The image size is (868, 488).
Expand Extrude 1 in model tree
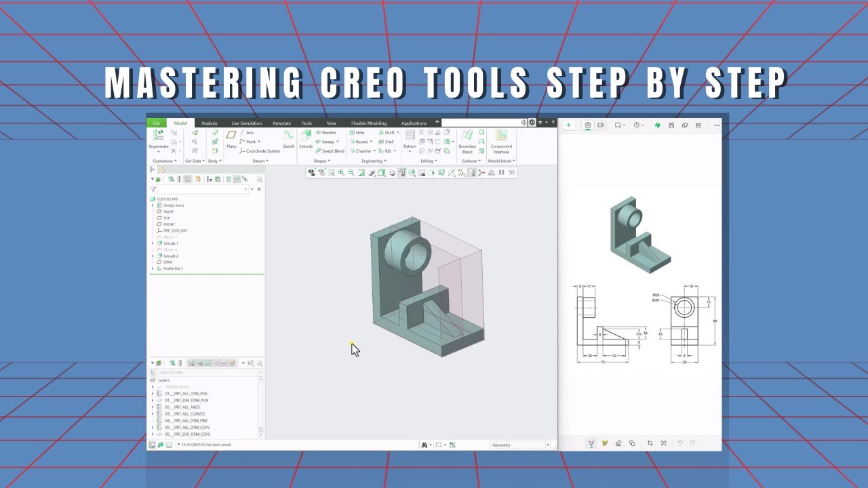tap(153, 243)
